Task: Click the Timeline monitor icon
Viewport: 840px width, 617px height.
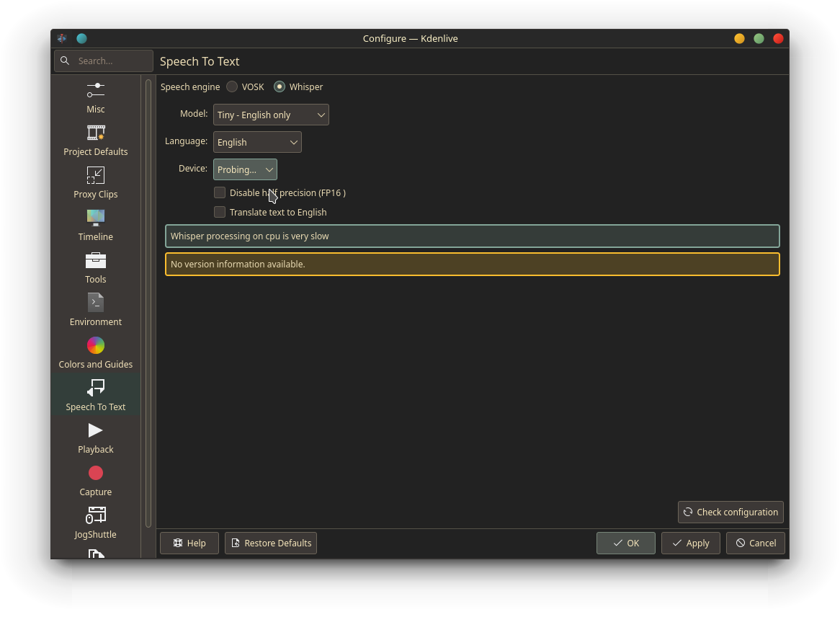Action: (x=96, y=218)
